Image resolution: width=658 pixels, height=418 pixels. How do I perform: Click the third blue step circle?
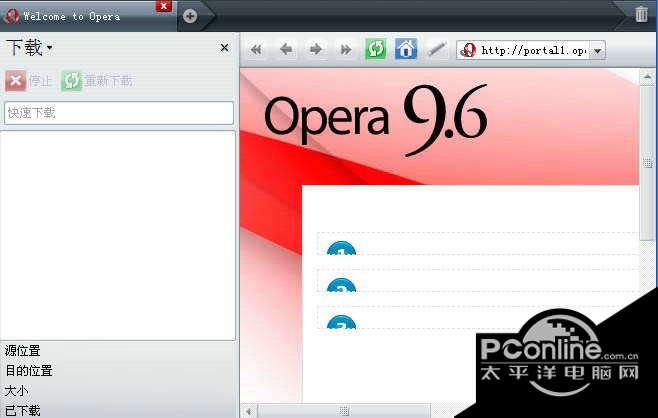coord(341,322)
